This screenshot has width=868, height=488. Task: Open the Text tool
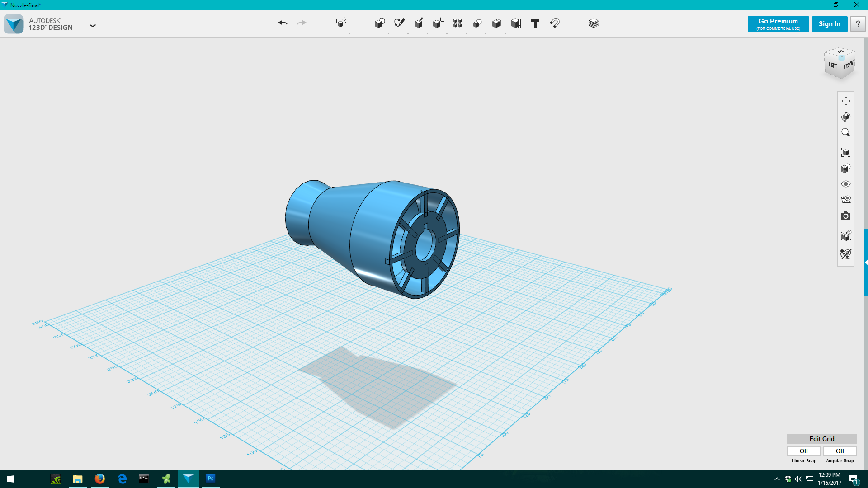[535, 23]
